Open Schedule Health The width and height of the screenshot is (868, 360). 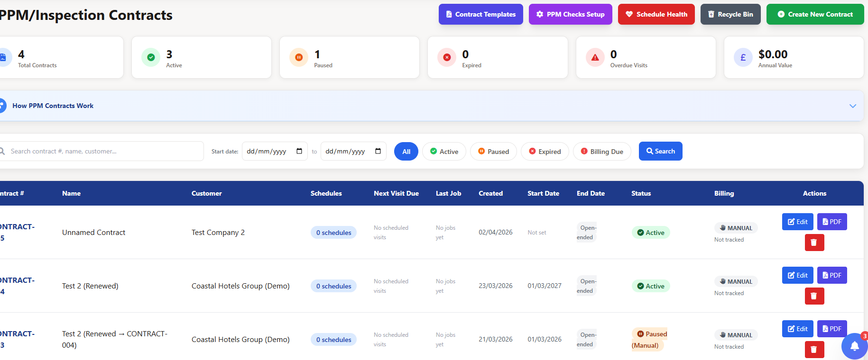coord(656,14)
